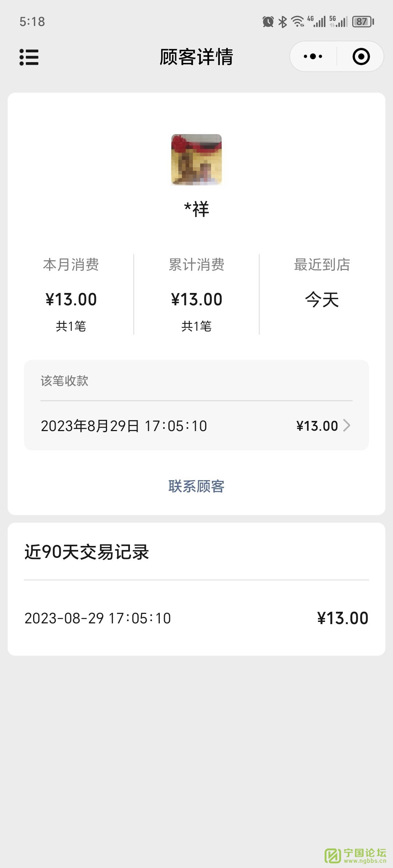Tap the customer's avatar picture
393x868 pixels.
point(196,160)
